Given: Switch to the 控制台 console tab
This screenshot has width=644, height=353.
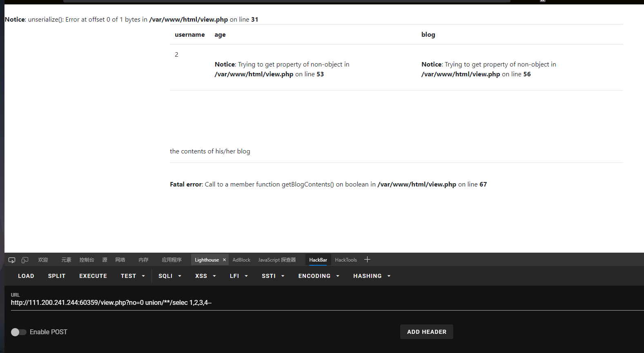Looking at the screenshot, I should tap(87, 260).
